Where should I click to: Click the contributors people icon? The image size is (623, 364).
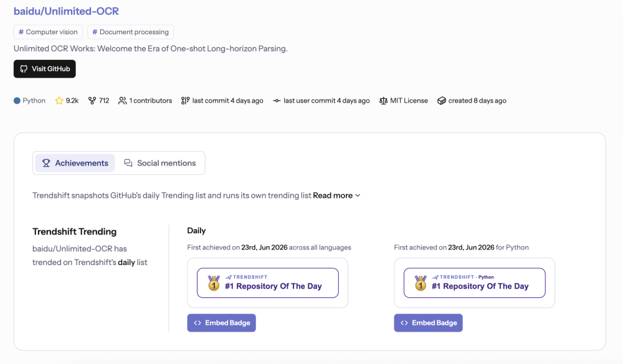click(x=122, y=100)
